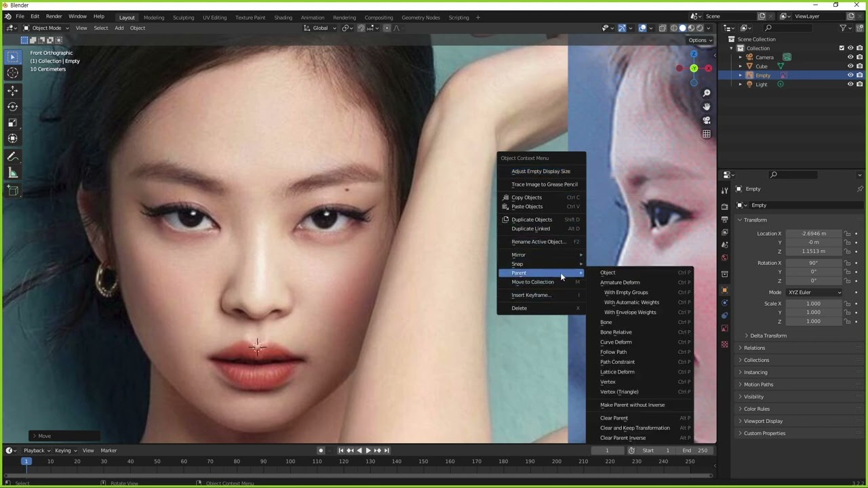Expand the Viewport Display panel
The image size is (868, 488).
pos(763,421)
